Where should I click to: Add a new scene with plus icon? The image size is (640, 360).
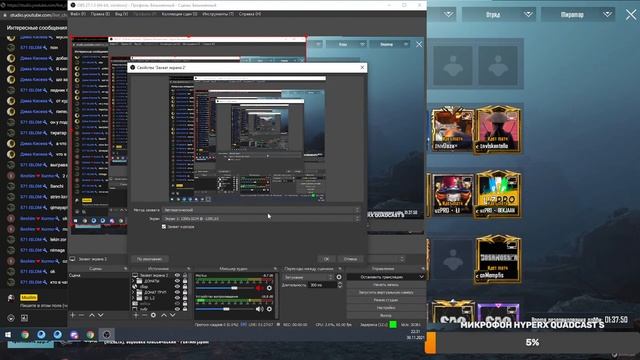[73, 315]
